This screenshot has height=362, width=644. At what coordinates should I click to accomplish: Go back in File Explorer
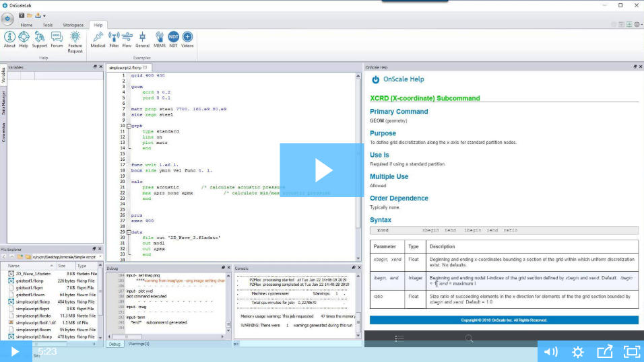[x=3, y=257]
